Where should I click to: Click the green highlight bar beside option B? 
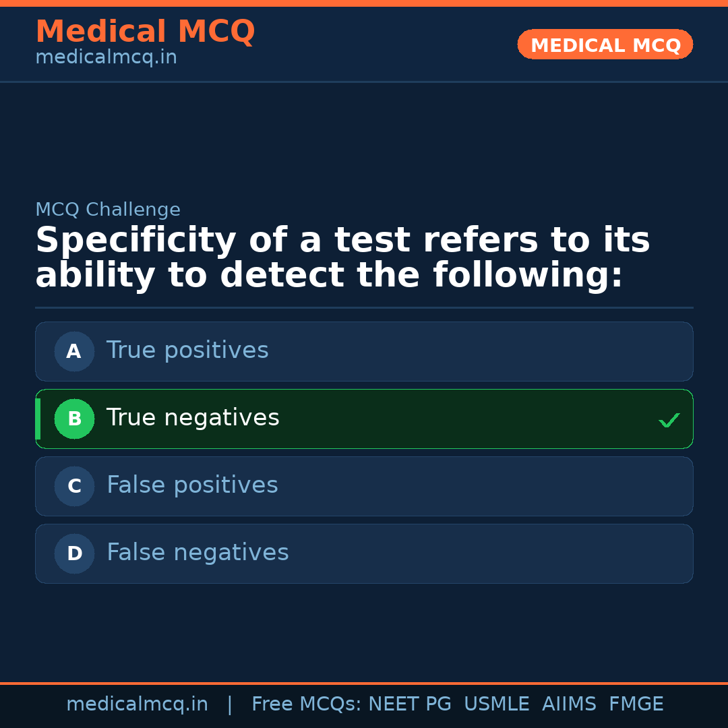pyautogui.click(x=38, y=419)
